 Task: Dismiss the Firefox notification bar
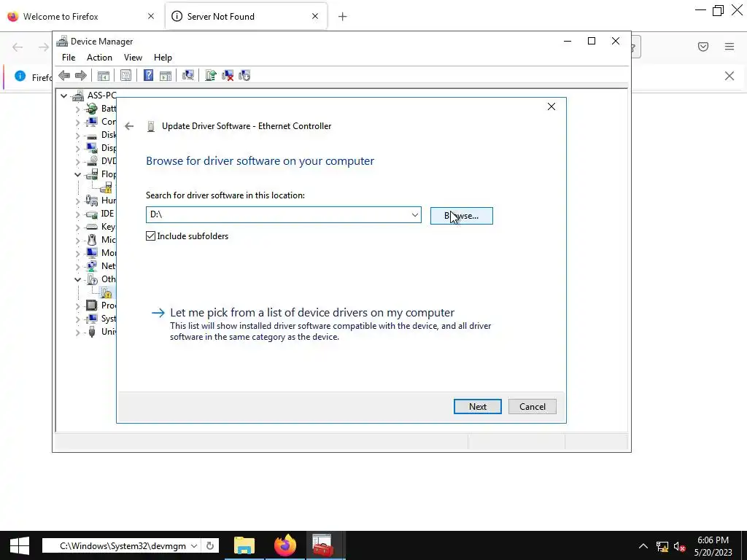[x=729, y=76]
